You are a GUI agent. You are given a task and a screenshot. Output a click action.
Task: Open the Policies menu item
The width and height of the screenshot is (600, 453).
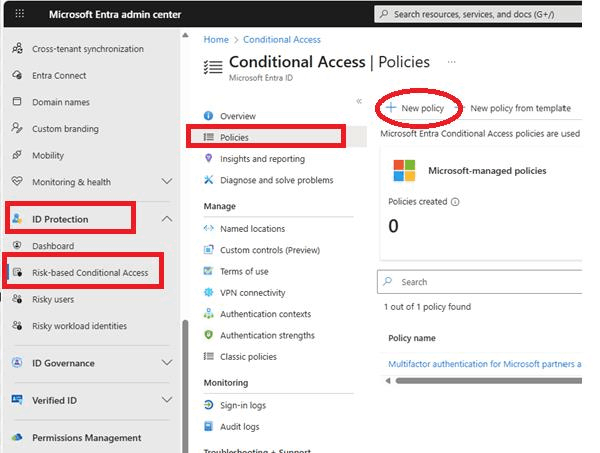(x=235, y=137)
